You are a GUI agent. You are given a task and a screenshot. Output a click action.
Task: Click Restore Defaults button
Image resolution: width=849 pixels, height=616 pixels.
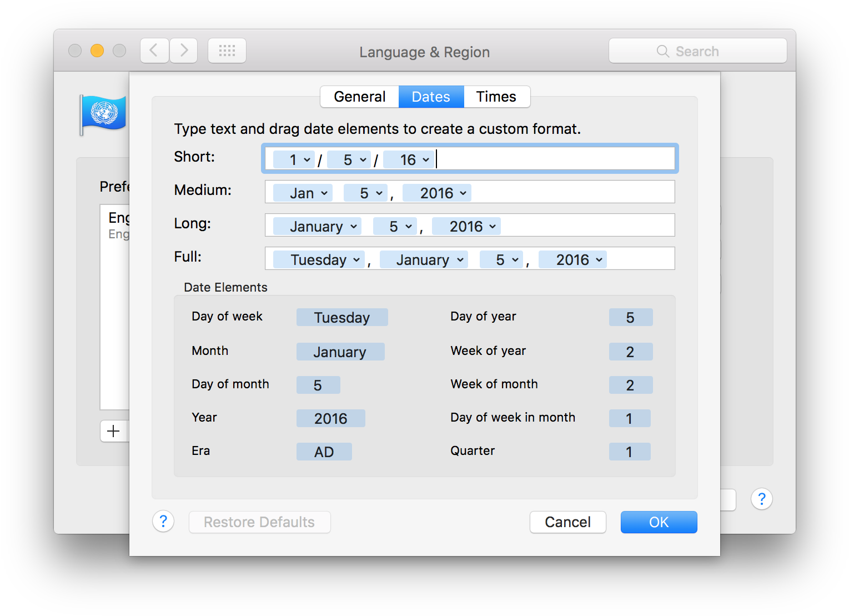[259, 522]
